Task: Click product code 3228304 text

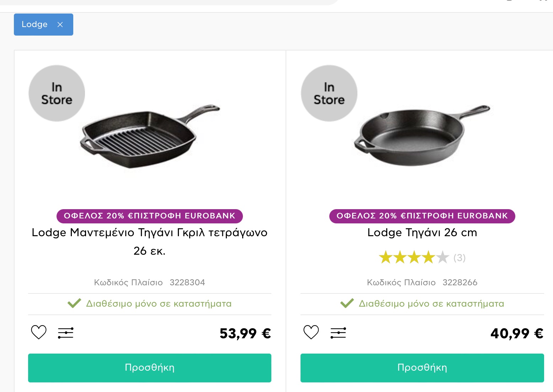Action: (x=187, y=282)
